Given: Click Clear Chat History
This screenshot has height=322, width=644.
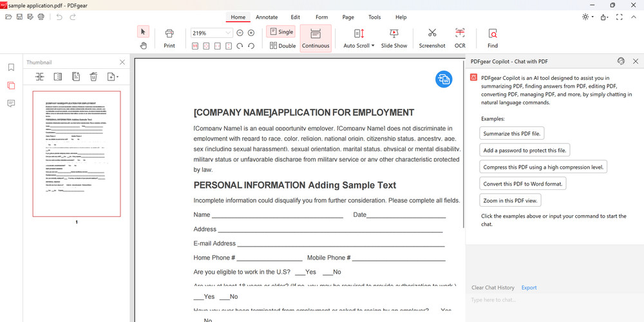Looking at the screenshot, I should 493,287.
